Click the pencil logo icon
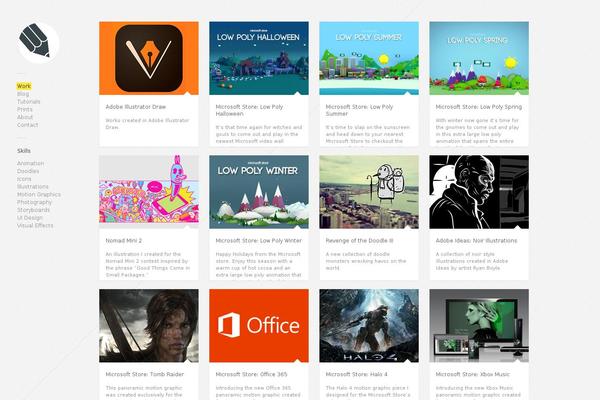The width and height of the screenshot is (600, 400). coord(38,42)
